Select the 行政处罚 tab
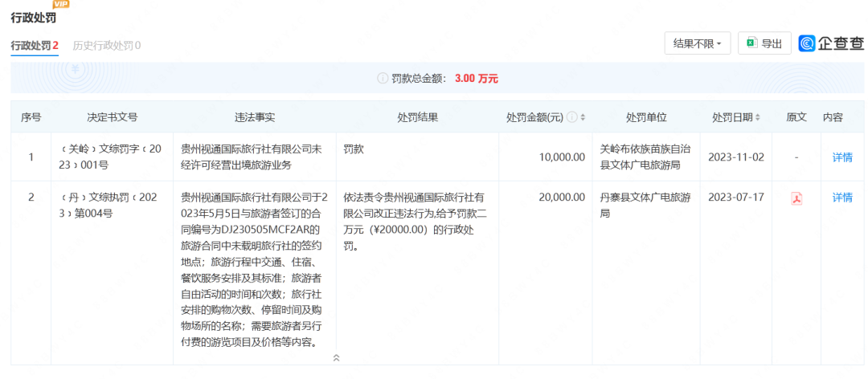 point(34,45)
